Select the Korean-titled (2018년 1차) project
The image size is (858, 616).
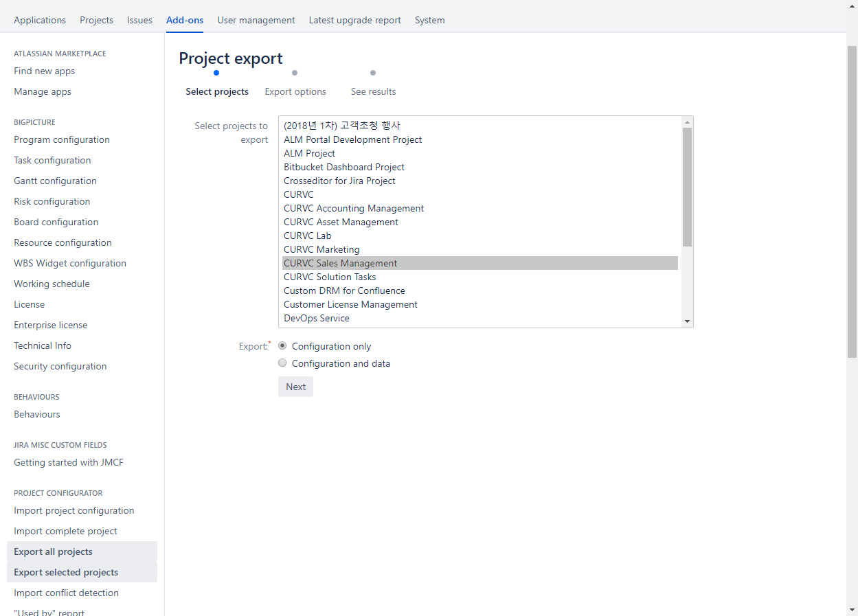tap(480, 126)
